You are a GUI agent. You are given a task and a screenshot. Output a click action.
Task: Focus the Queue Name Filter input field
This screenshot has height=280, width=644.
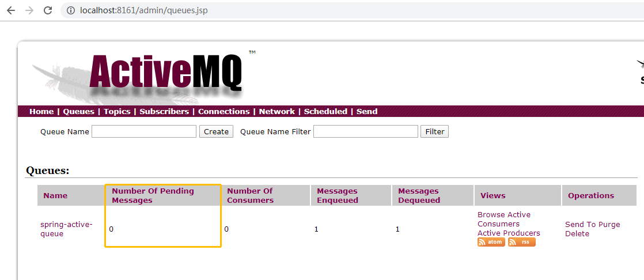[x=366, y=132]
